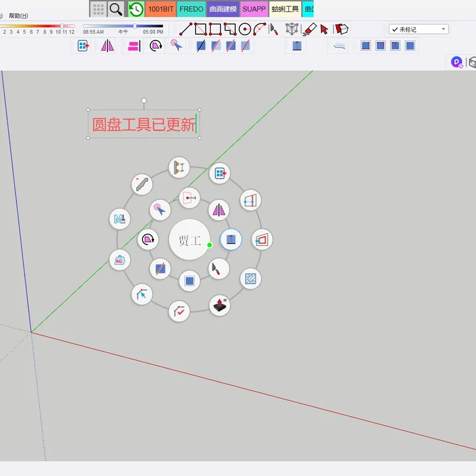Open the 未标记 tag dropdown
Screen dimensions: 476x476
coord(443,29)
